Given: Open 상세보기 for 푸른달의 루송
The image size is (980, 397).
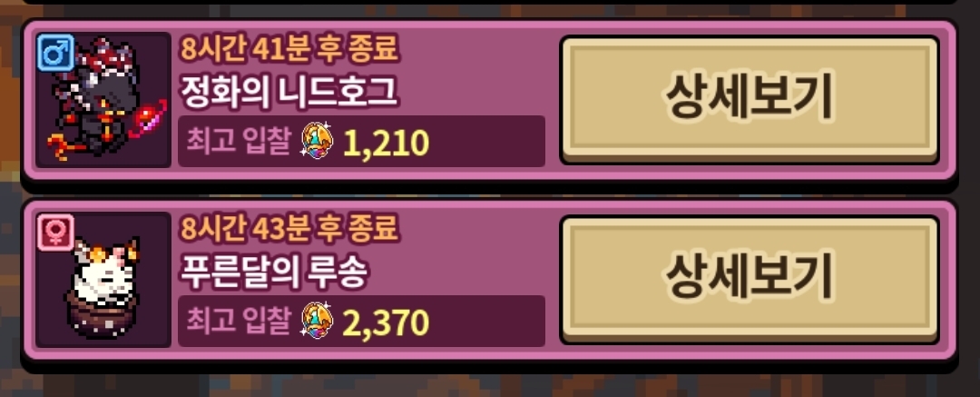Looking at the screenshot, I should tap(750, 279).
